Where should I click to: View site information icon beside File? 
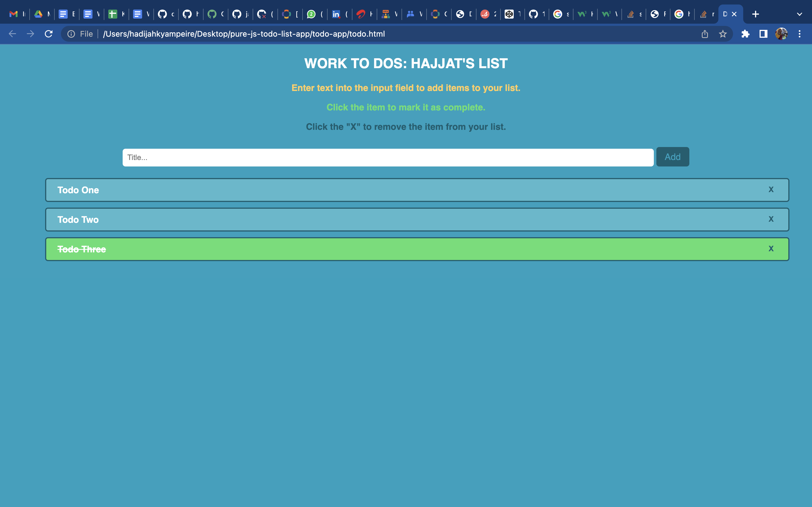pyautogui.click(x=71, y=34)
